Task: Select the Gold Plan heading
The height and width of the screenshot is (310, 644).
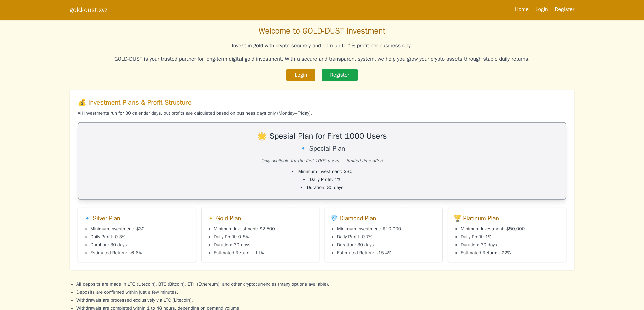Action: point(228,219)
